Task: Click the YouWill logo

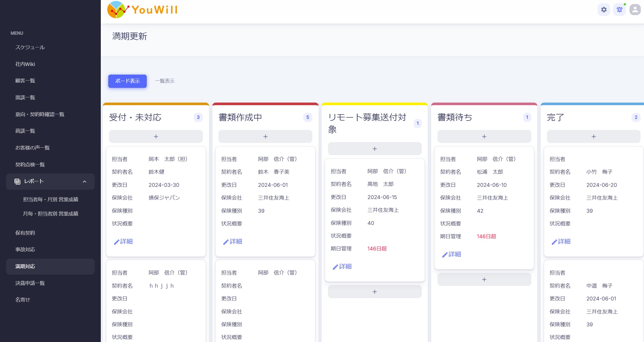Action: pos(142,10)
